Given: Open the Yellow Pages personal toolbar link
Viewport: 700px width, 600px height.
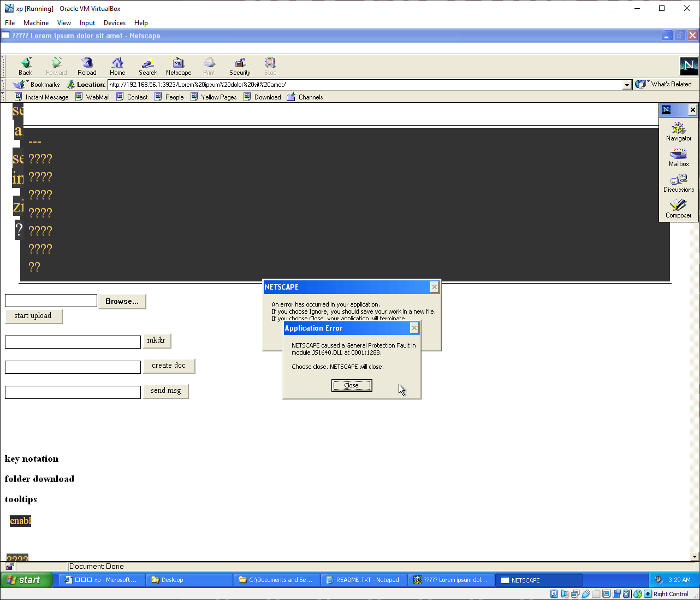Looking at the screenshot, I should click(x=213, y=97).
